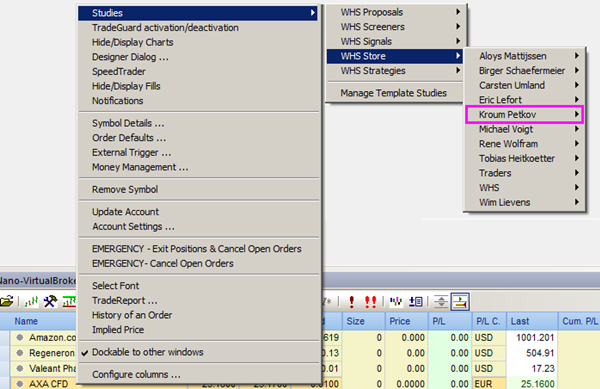600x389 pixels.
Task: Click the status dot beside Regeneron row
Action: (20, 353)
